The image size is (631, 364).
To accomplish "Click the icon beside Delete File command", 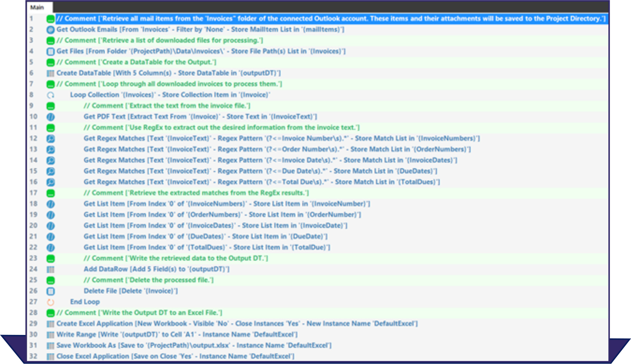I will coord(50,291).
